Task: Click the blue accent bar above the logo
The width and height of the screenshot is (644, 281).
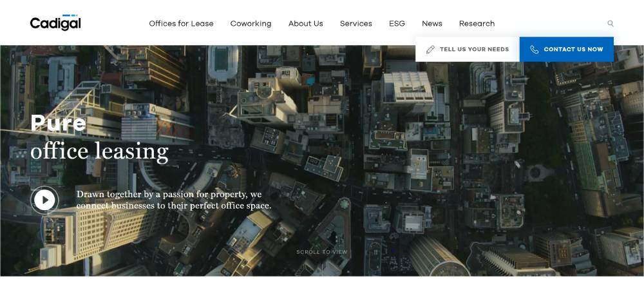Action: pyautogui.click(x=70, y=15)
